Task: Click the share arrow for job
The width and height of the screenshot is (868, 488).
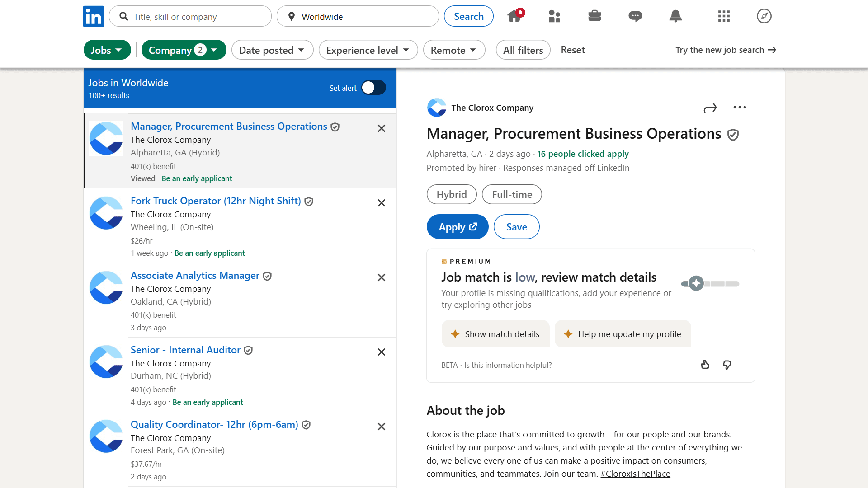Action: point(710,108)
